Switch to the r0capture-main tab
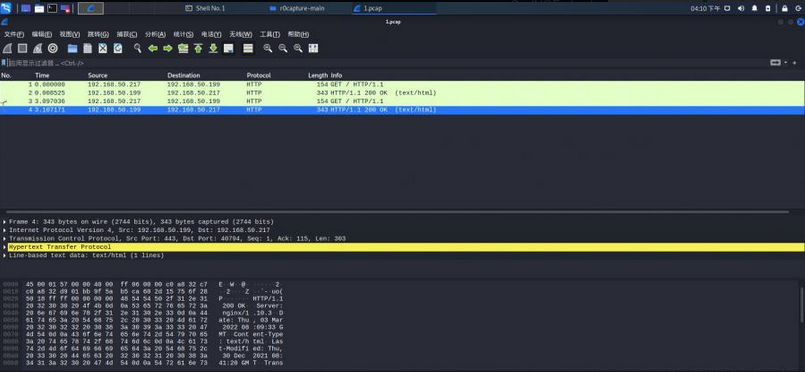 pos(302,8)
